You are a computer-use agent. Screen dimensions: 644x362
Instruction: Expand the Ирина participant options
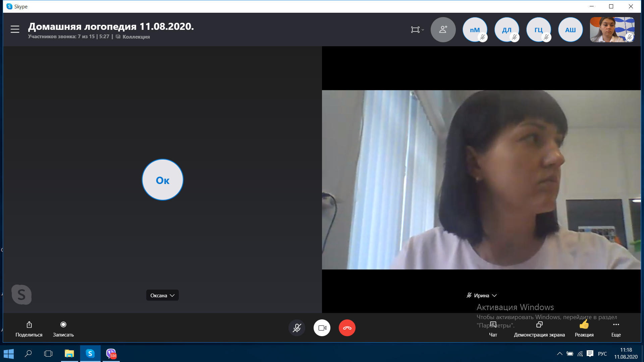pos(481,295)
